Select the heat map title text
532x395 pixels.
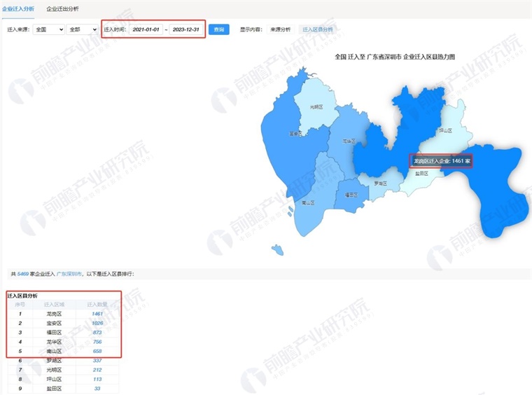[x=395, y=57]
